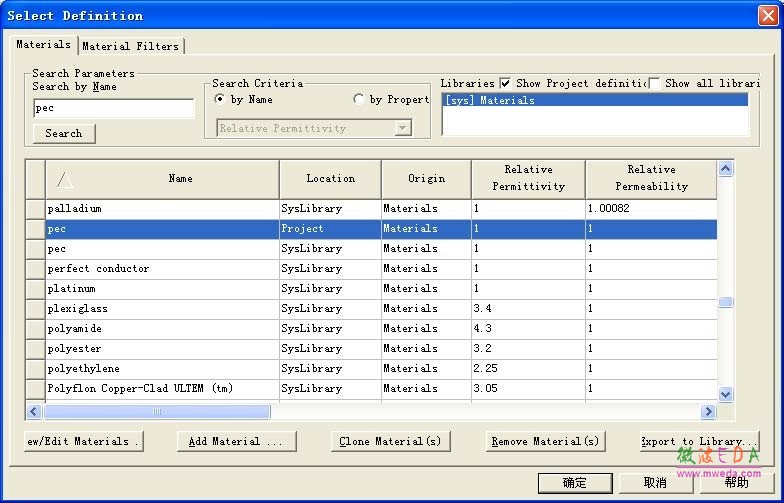Open the Relative Permittivity dropdown

pos(402,128)
